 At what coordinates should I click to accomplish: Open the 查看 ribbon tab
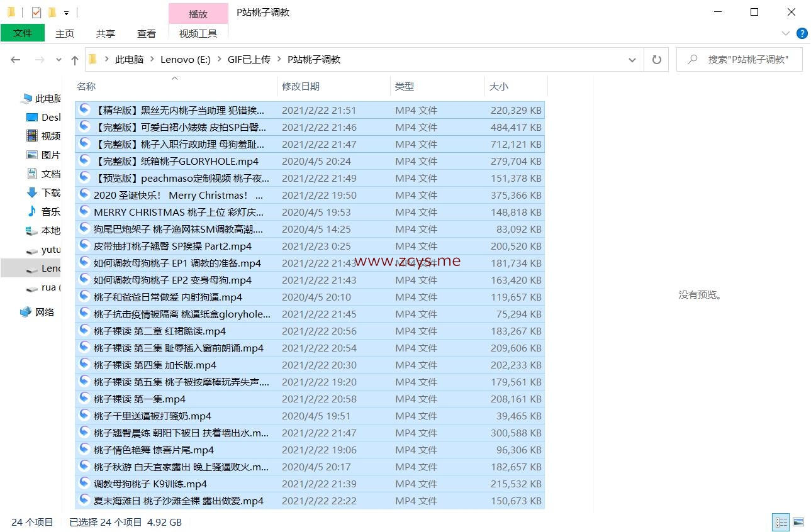[x=146, y=33]
